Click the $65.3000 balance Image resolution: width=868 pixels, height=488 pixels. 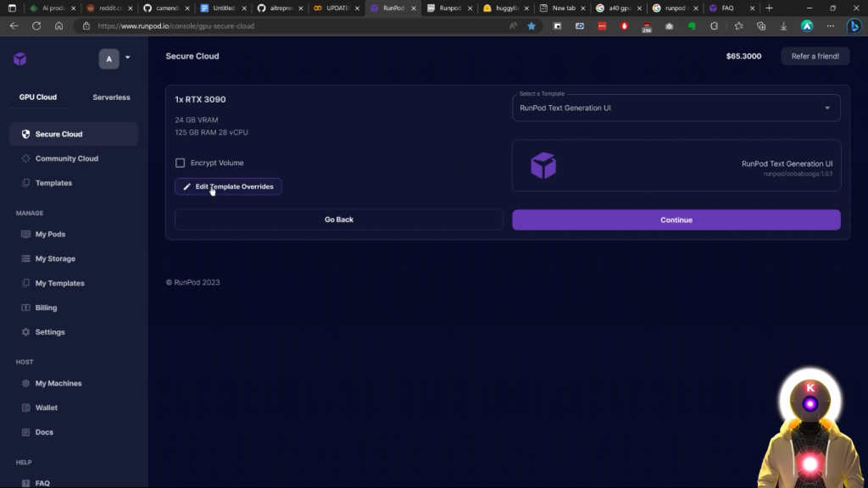[743, 56]
